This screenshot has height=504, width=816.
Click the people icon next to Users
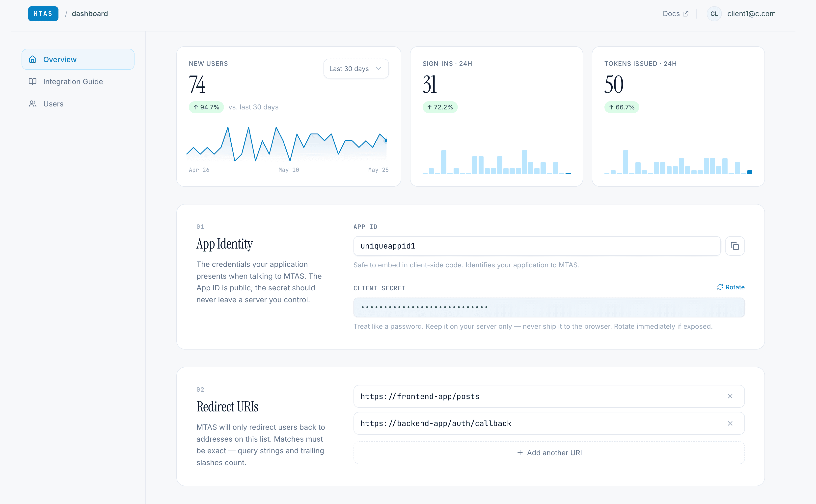(x=32, y=104)
